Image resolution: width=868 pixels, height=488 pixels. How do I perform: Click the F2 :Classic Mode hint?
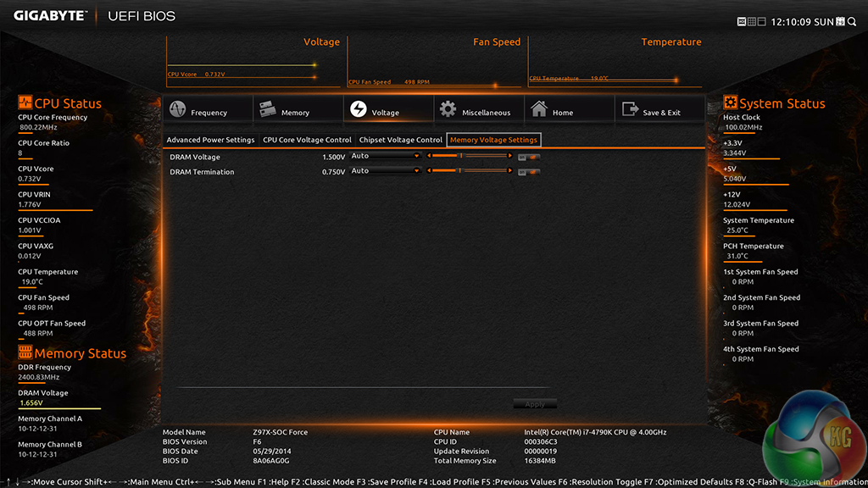[323, 482]
